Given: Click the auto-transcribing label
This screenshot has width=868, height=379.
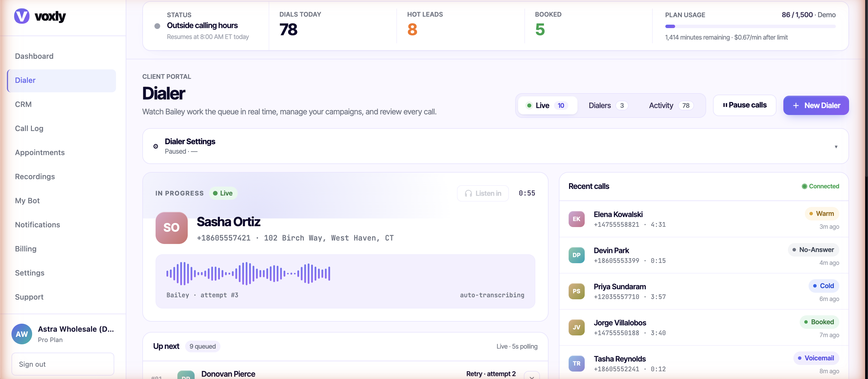Looking at the screenshot, I should pyautogui.click(x=492, y=295).
